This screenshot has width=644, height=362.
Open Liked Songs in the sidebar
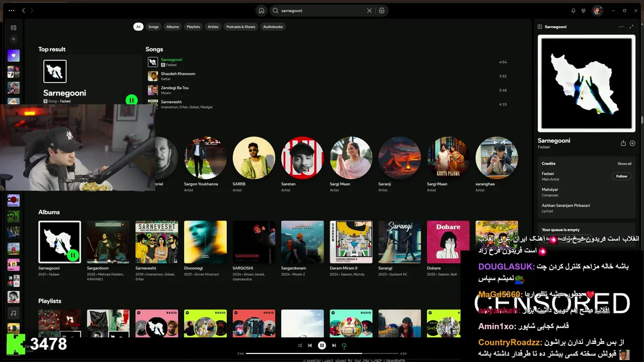click(x=14, y=56)
